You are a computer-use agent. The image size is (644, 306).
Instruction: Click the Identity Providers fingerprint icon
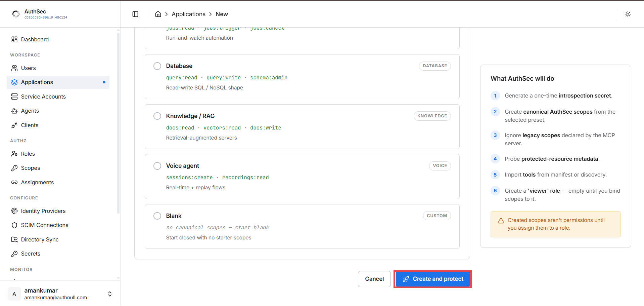click(14, 211)
